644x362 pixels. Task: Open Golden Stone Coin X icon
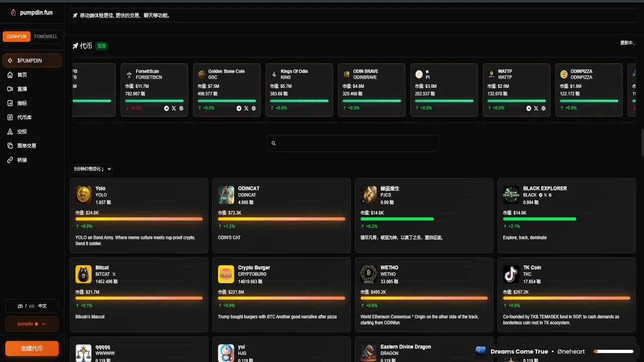coord(246,108)
